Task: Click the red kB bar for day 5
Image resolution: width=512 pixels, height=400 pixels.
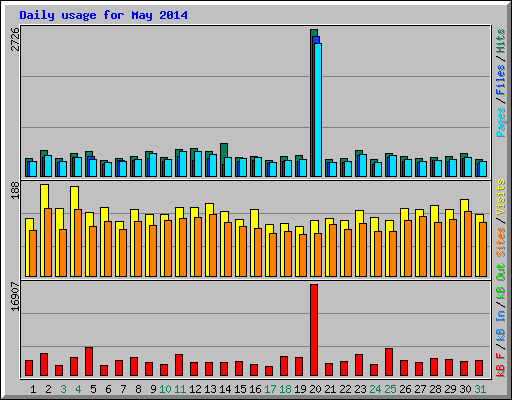Action: (x=89, y=362)
